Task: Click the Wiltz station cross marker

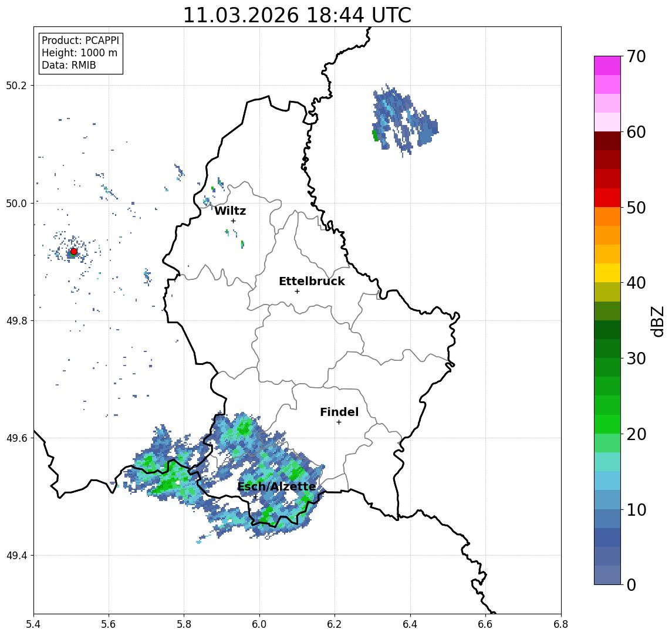Action: pos(233,221)
